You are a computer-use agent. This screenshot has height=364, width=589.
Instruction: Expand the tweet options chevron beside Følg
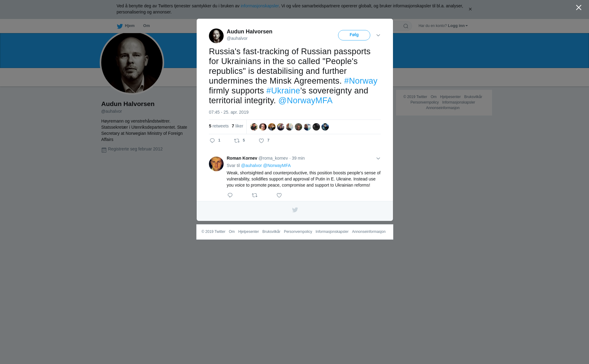pyautogui.click(x=378, y=36)
